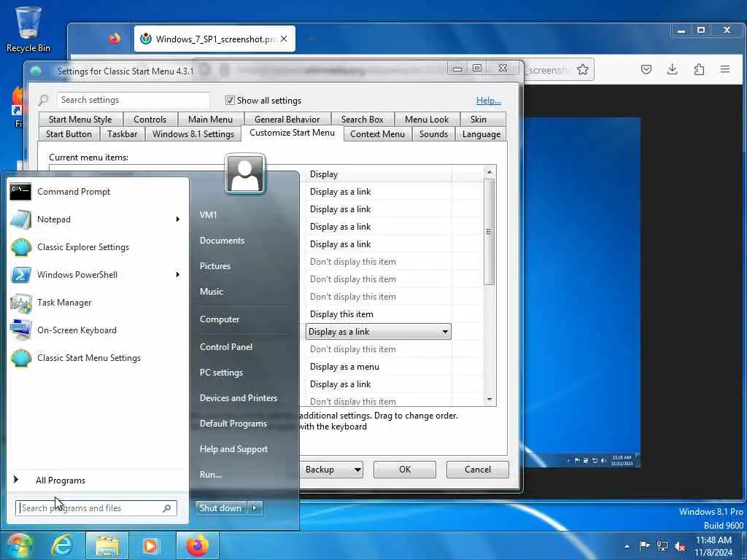Switch to Skin tab
The height and width of the screenshot is (560, 747).
(x=479, y=120)
